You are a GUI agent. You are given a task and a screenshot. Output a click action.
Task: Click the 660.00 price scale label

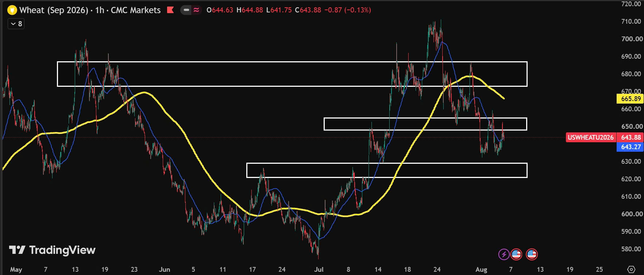tap(631, 109)
